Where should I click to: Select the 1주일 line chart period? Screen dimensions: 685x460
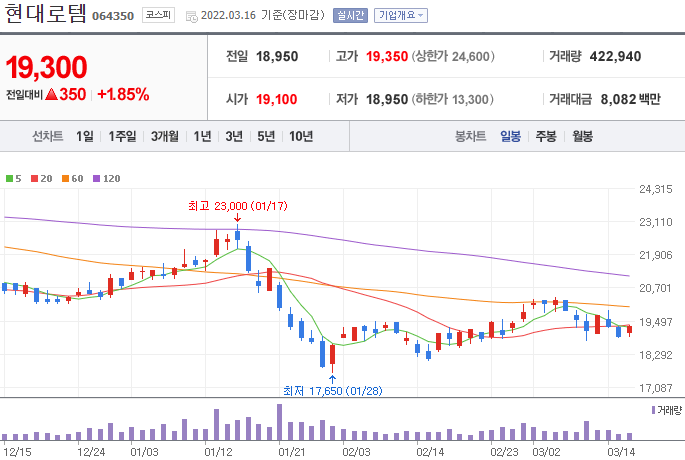(122, 136)
